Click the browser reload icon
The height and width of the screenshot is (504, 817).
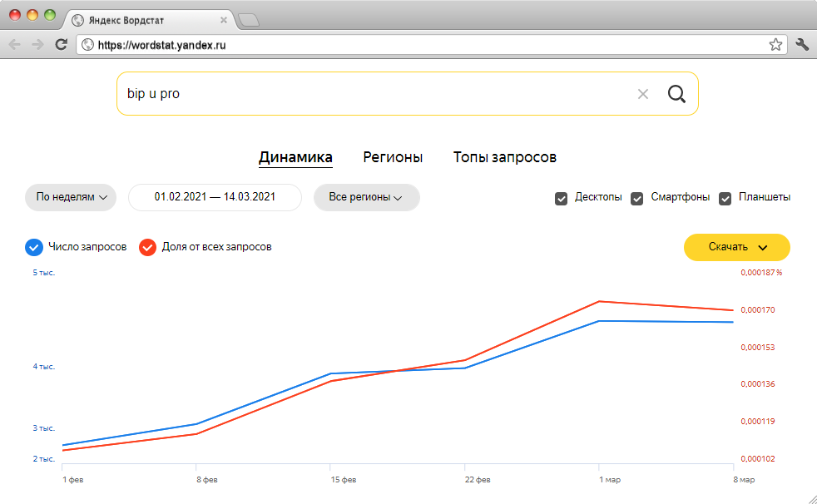click(61, 45)
